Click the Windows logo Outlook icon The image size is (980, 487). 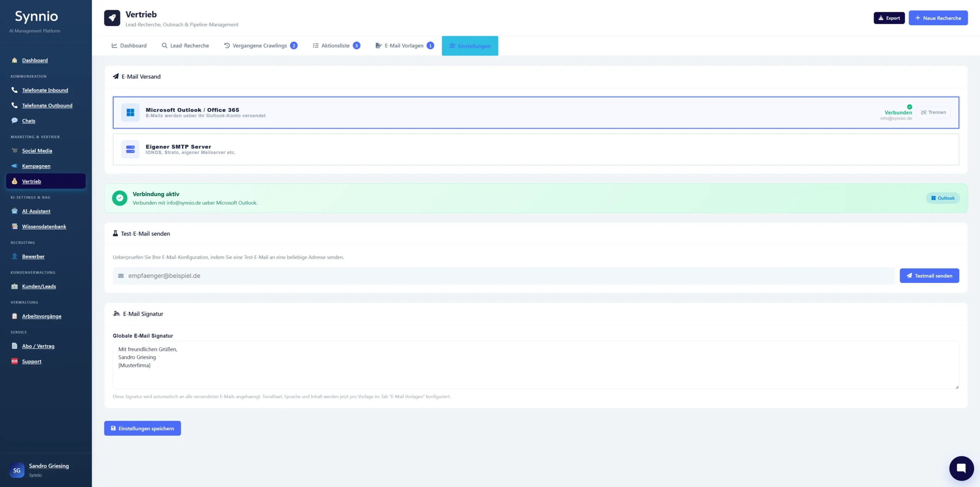[130, 112]
